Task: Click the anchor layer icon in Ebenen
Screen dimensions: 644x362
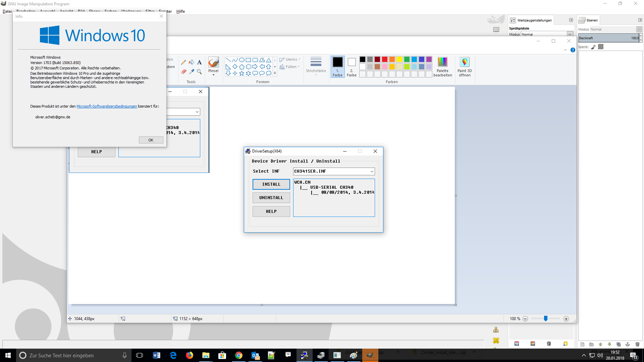Action: tap(628, 344)
